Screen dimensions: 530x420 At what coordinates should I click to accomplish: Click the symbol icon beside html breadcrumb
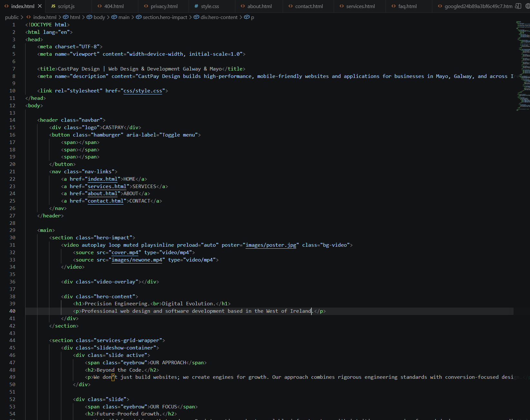click(65, 17)
